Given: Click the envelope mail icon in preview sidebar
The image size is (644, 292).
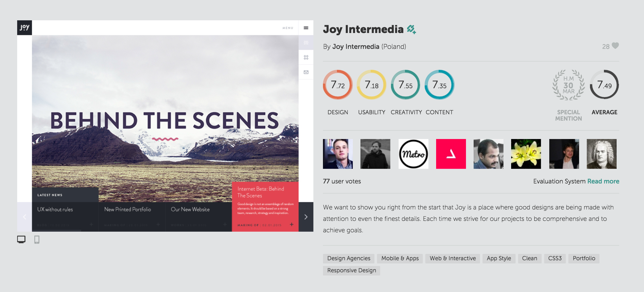Looking at the screenshot, I should [306, 72].
